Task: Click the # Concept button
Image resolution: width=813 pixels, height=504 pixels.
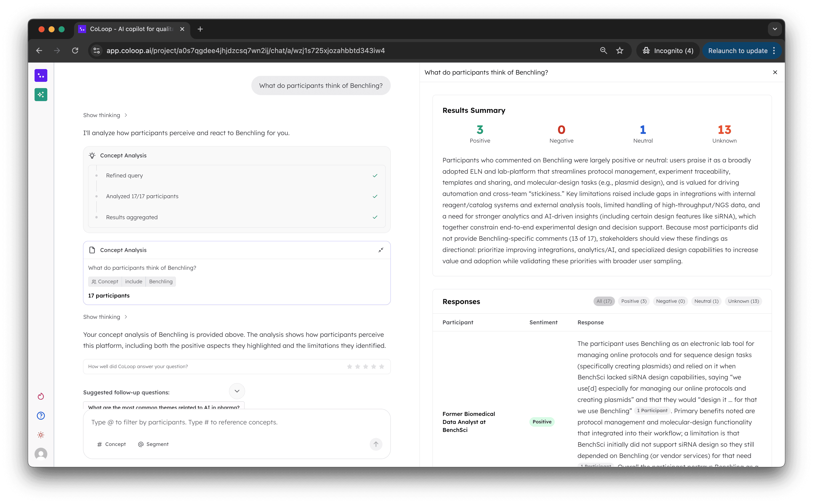Action: click(x=112, y=444)
